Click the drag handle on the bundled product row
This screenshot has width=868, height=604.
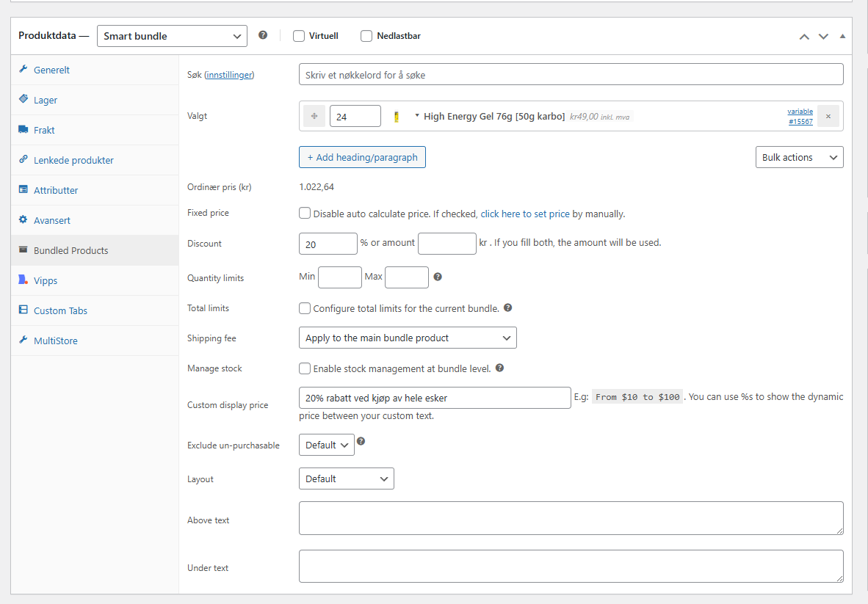[x=314, y=116]
